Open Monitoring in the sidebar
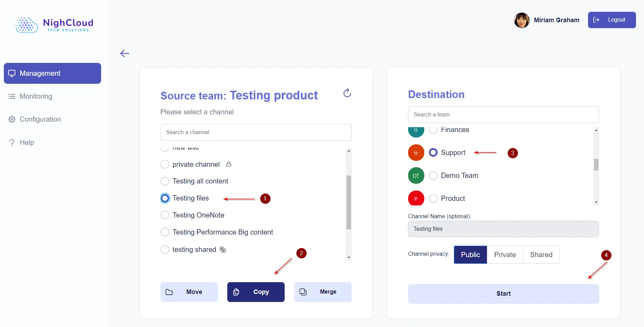 tap(36, 96)
